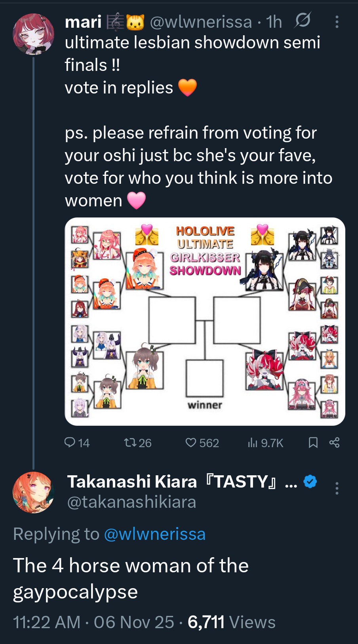Tap the 11:22 AM timestamp
Image resolution: width=358 pixels, height=644 pixels.
click(x=47, y=622)
